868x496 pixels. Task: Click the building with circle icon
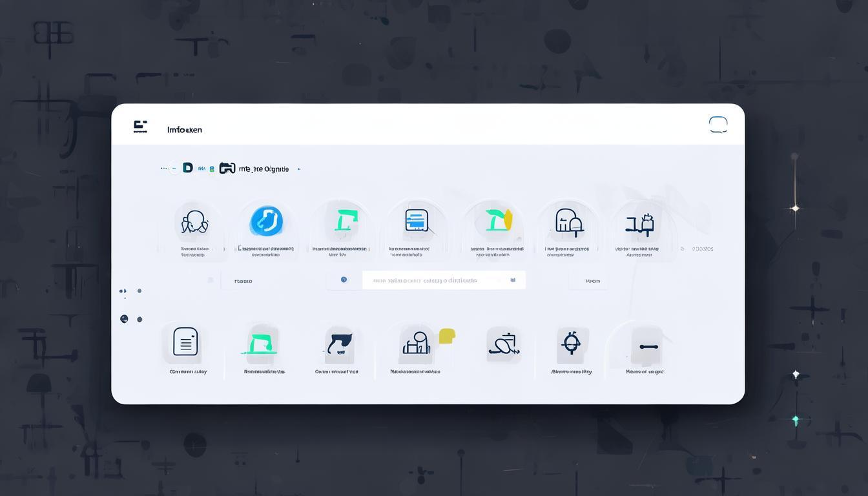417,343
